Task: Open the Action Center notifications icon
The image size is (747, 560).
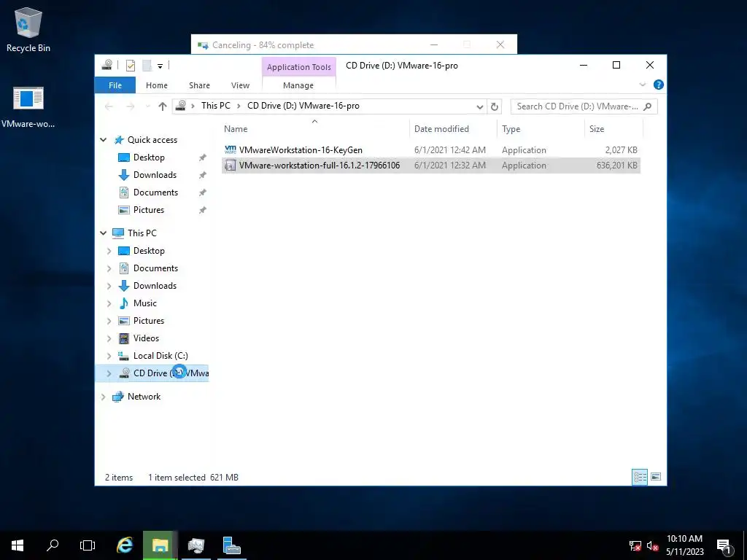Action: [x=724, y=545]
